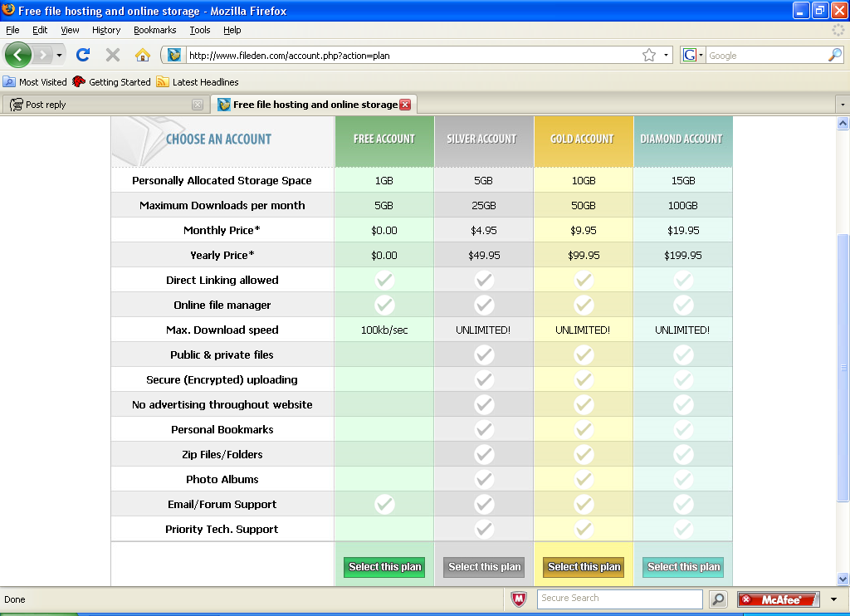Select this plan for Free Account
This screenshot has height=616, width=850.
click(384, 567)
